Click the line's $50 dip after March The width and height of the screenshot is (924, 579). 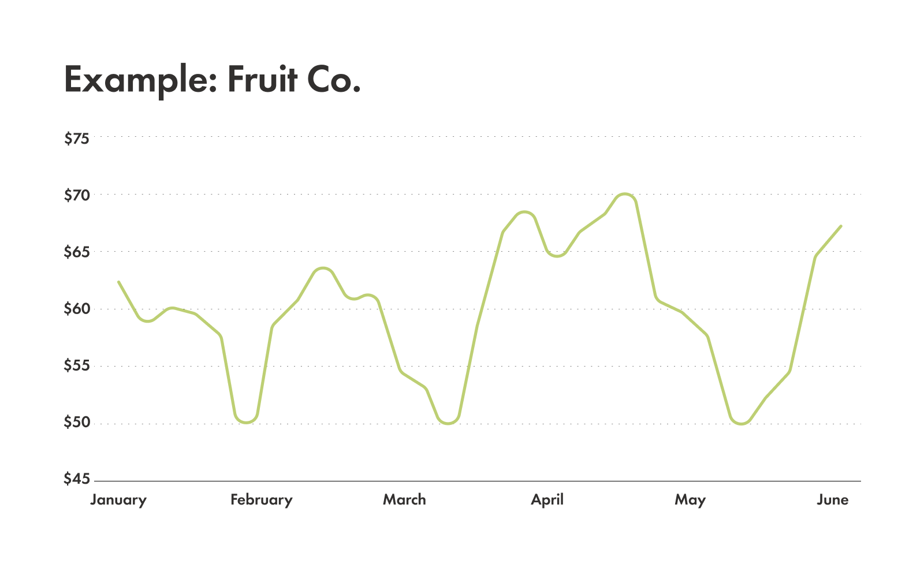pyautogui.click(x=448, y=423)
